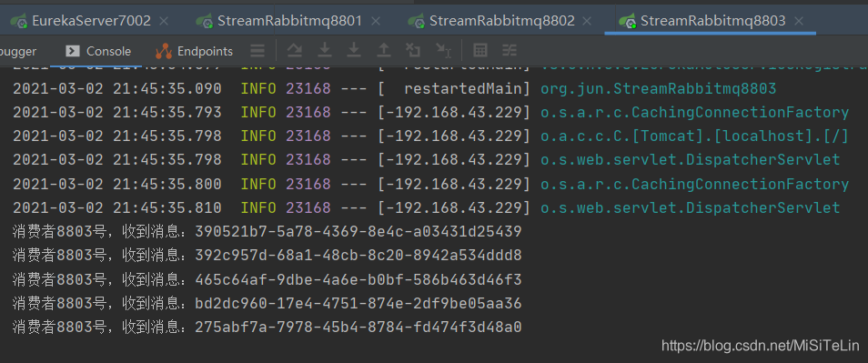Click the Spring Boot icon on StreamRabbitmq8801 tab
This screenshot has width=868, height=363.
point(206,22)
